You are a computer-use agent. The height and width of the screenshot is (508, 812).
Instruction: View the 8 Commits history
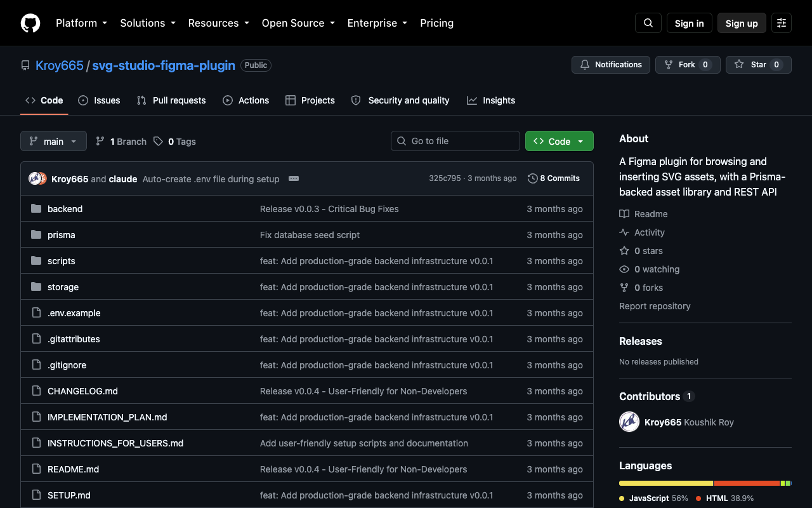[554, 178]
